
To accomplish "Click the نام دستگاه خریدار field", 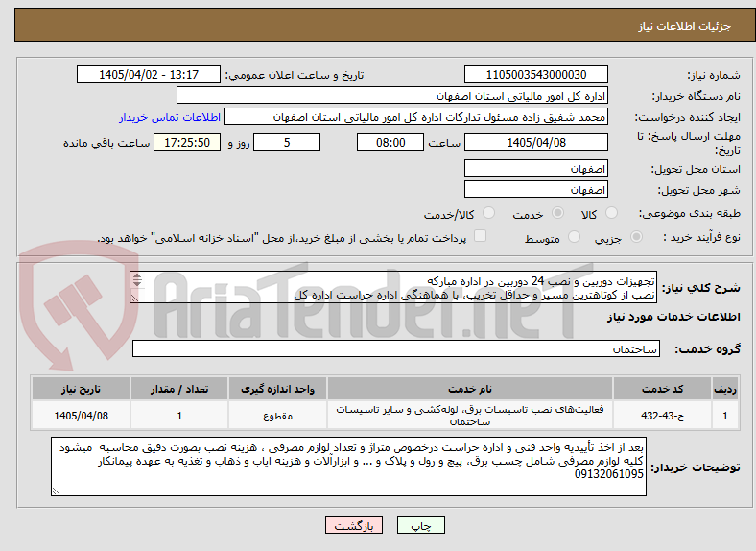I will point(392,96).
